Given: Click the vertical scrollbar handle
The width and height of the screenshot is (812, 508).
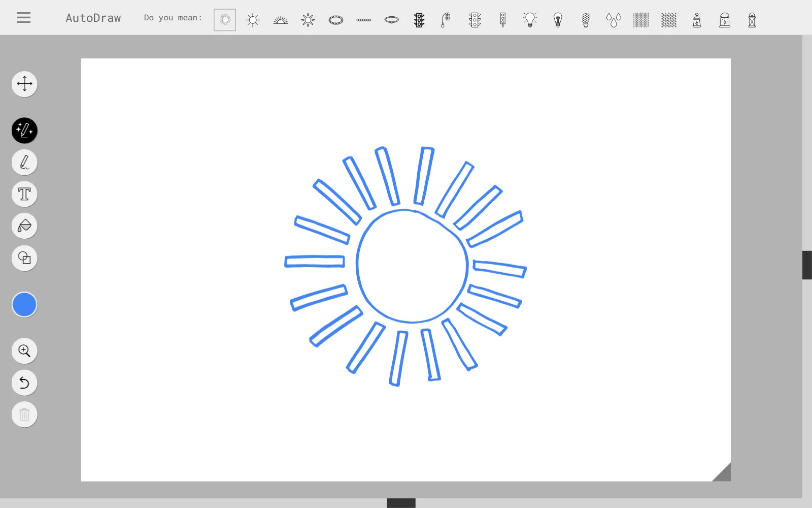Looking at the screenshot, I should pos(807,265).
